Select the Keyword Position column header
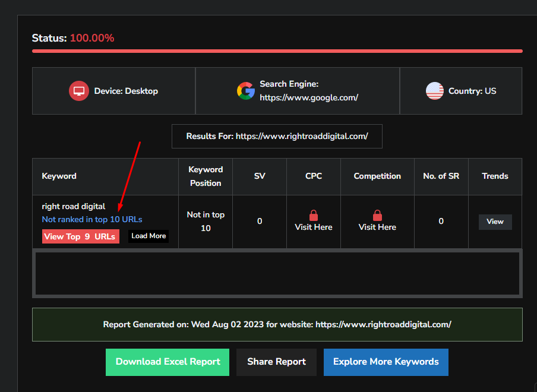537x392 pixels. 206,176
